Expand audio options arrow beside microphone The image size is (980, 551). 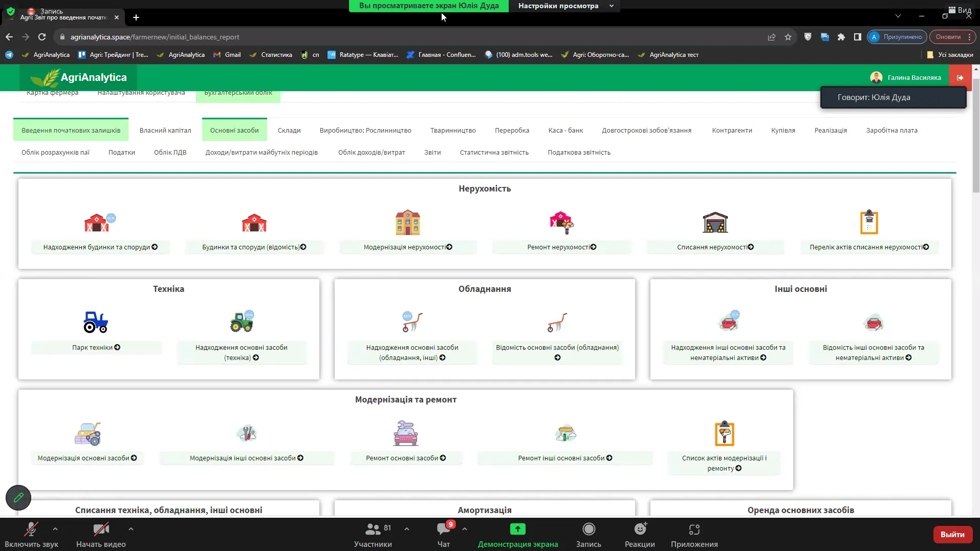click(x=55, y=528)
